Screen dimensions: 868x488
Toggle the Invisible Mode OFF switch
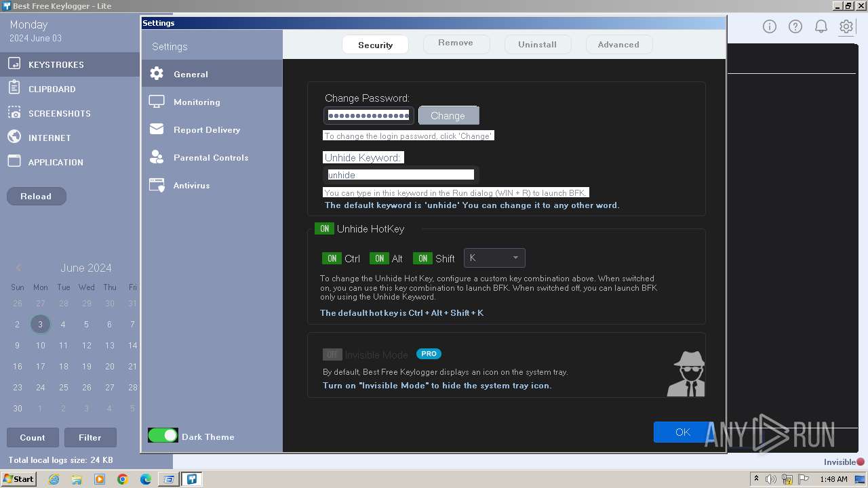pyautogui.click(x=332, y=354)
